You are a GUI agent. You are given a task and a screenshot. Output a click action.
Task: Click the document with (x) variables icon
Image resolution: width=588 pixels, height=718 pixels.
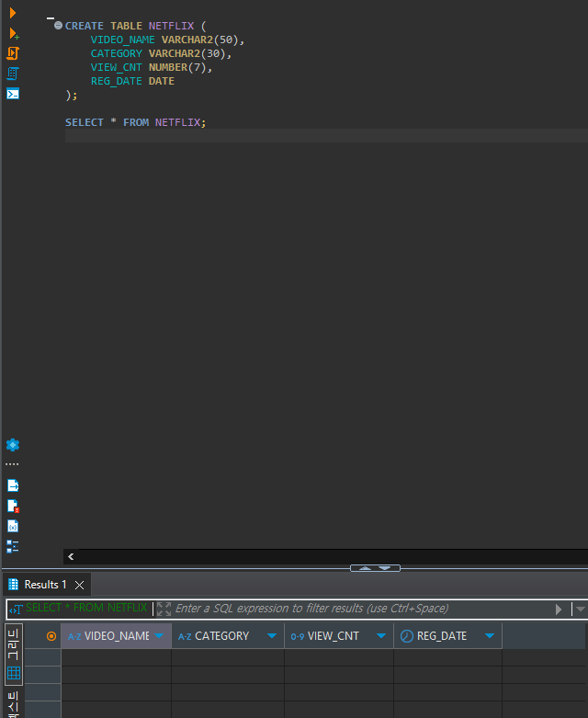(x=13, y=526)
